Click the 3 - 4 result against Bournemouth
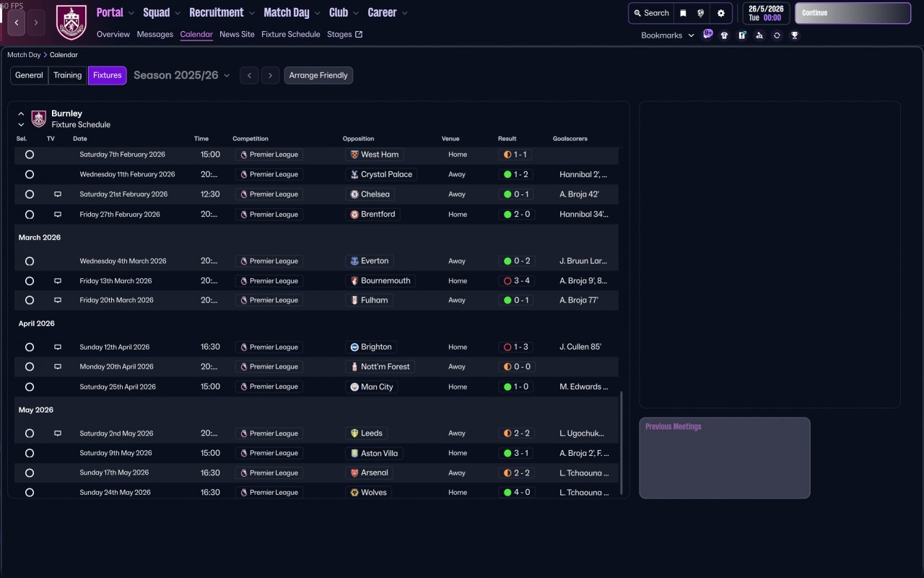 (516, 281)
